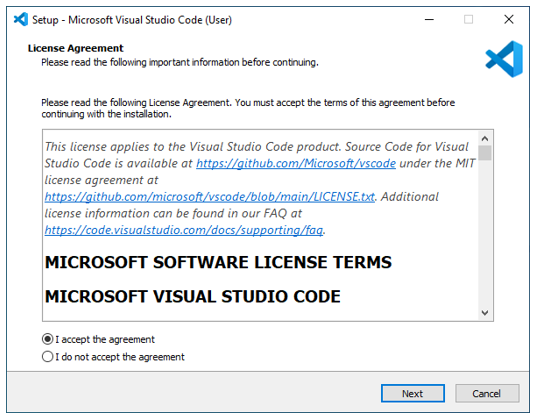This screenshot has width=537, height=420.
Task: Click the Setup window title bar text
Action: (132, 20)
